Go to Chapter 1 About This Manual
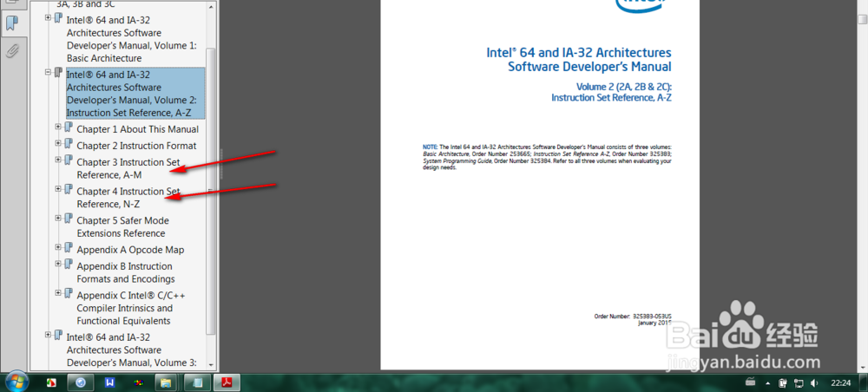 (x=137, y=129)
